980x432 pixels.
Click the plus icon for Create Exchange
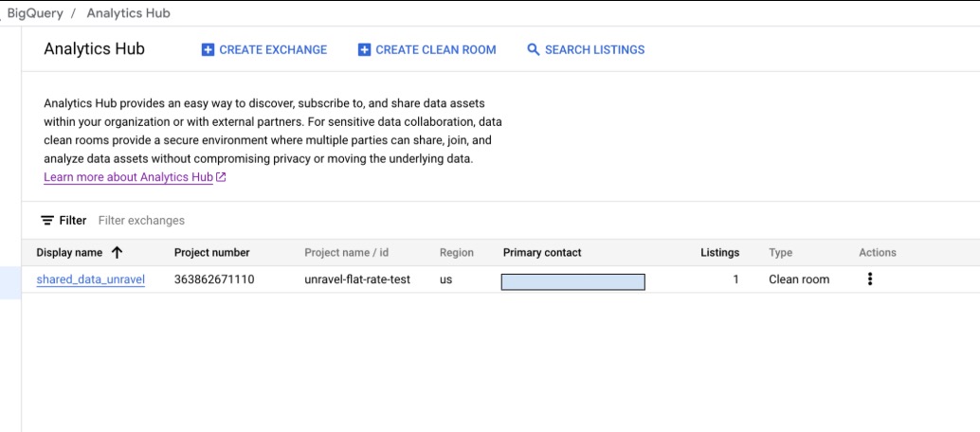pos(209,50)
